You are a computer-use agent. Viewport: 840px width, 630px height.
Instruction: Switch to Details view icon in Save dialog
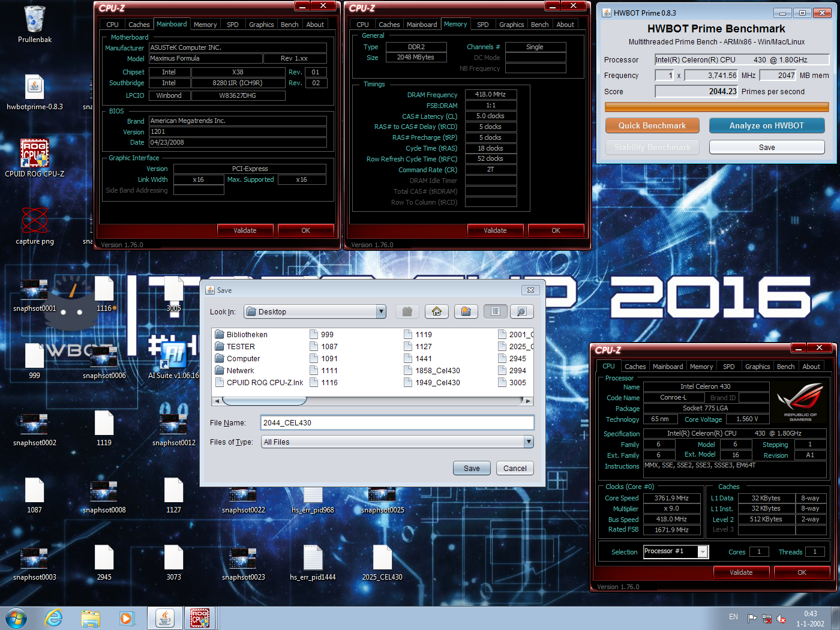(x=521, y=311)
